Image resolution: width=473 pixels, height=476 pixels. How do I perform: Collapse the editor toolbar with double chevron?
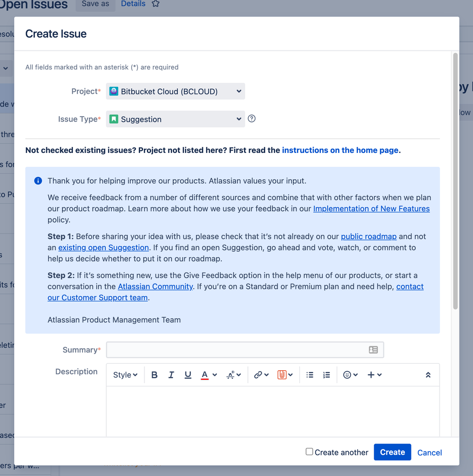pos(428,375)
